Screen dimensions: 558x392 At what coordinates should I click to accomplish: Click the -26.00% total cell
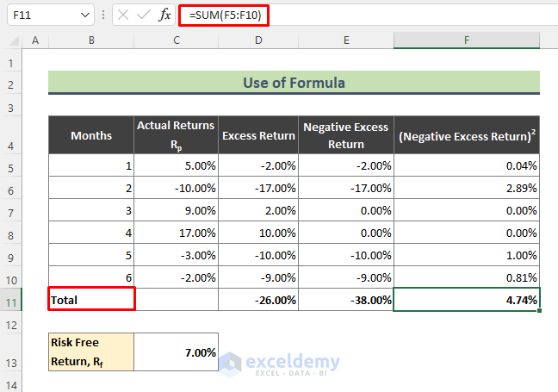[258, 300]
